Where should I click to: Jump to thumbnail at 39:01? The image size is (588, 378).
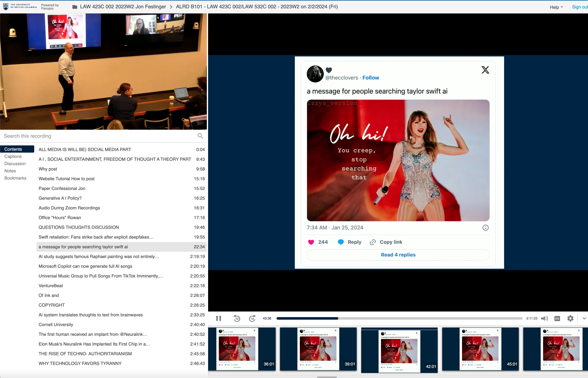pyautogui.click(x=318, y=349)
